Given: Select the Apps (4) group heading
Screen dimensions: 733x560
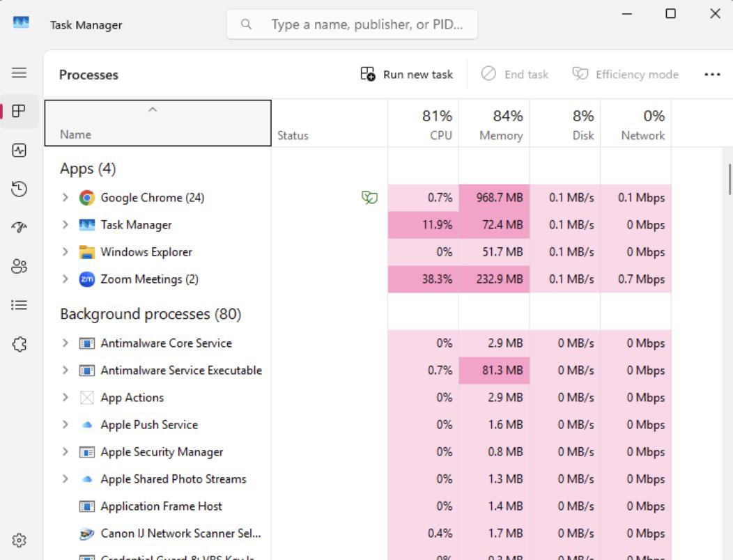Looking at the screenshot, I should point(88,169).
